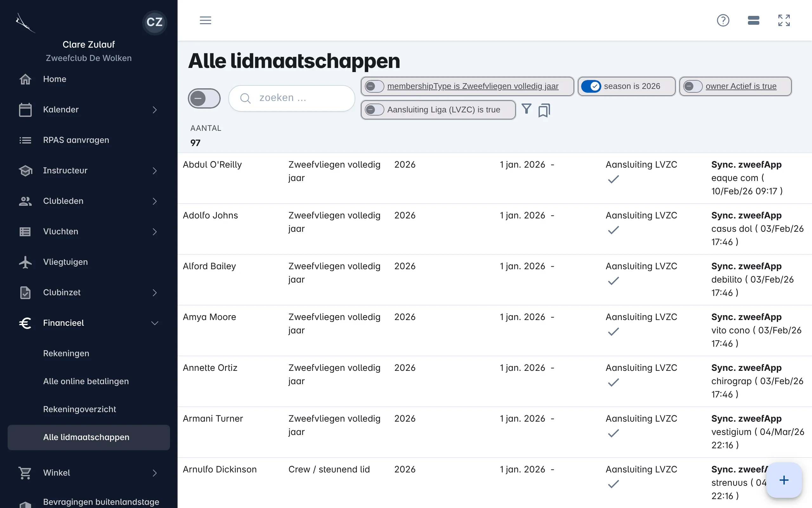Expand the Instructeur menu chevron
This screenshot has width=812, height=508.
[155, 171]
